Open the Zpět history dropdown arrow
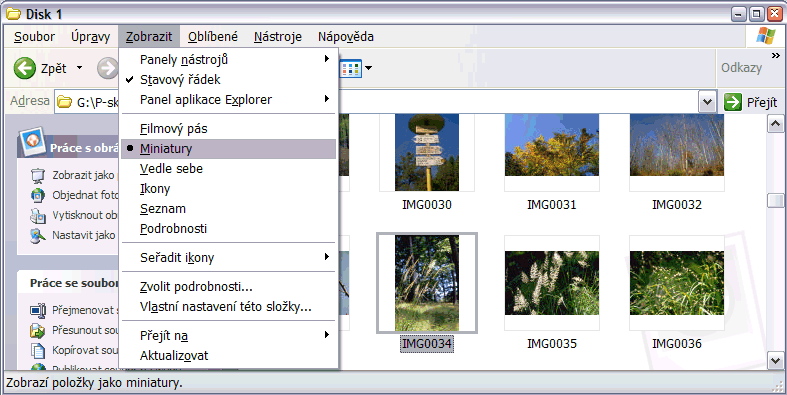The image size is (787, 395). (x=79, y=68)
